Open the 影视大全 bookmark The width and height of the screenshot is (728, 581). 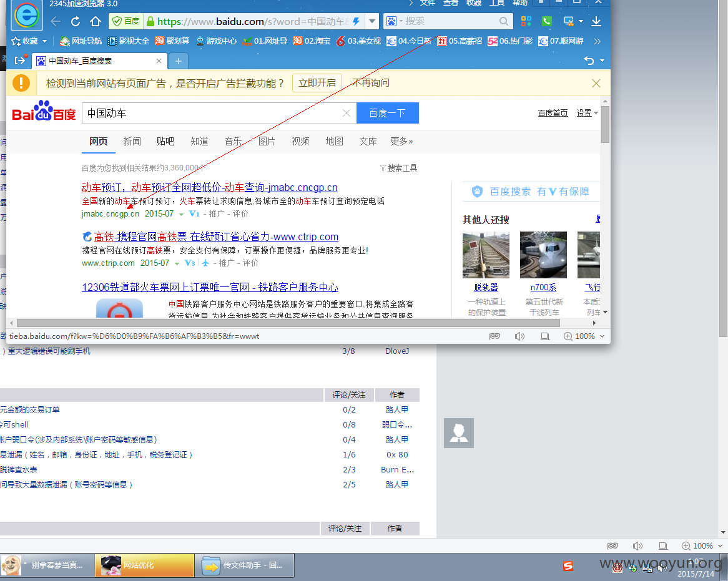129,41
